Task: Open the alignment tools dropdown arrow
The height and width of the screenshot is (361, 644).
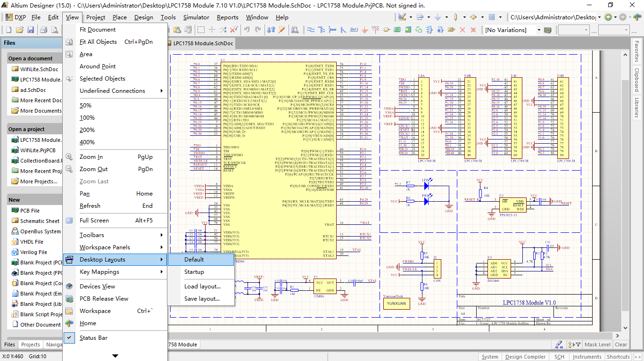Action: (429, 17)
